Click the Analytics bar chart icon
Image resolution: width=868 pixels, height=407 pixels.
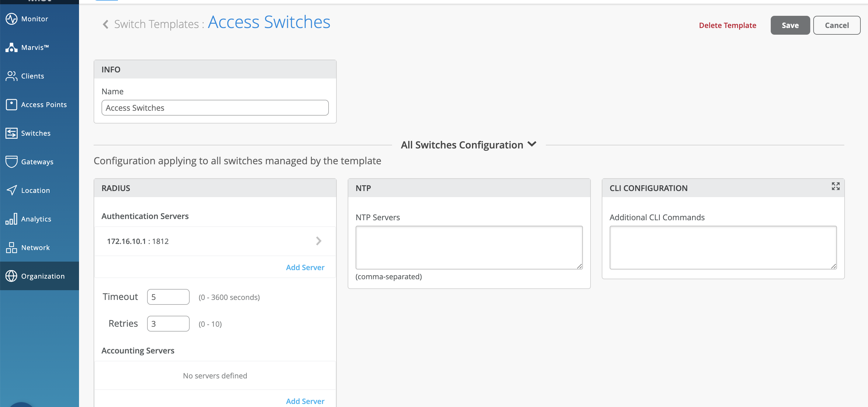(12, 219)
